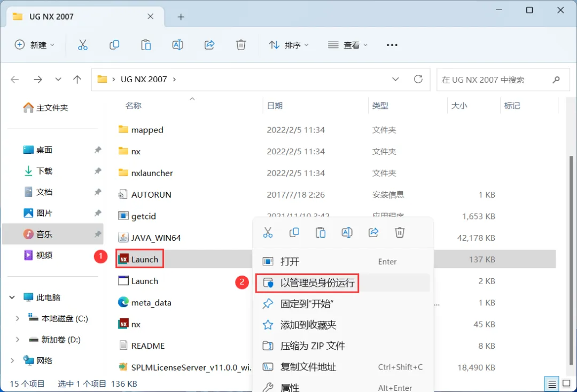Select the README file

pos(141,346)
